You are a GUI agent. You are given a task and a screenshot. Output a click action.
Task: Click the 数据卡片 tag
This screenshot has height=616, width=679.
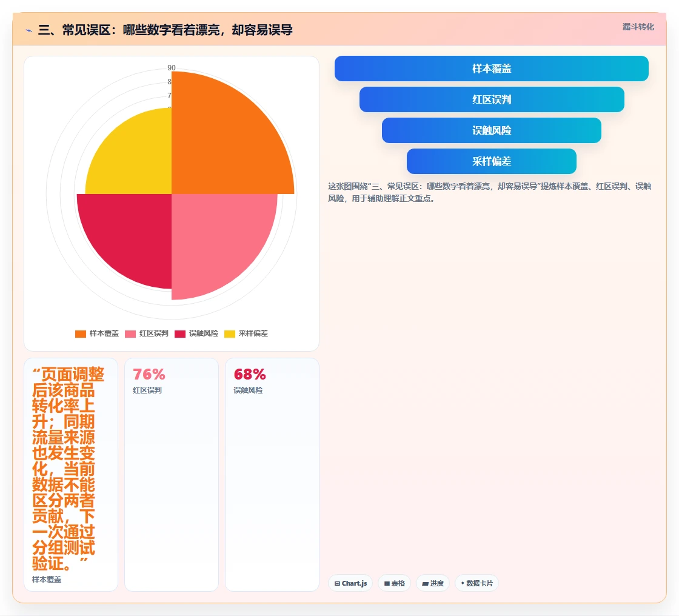coord(477,583)
